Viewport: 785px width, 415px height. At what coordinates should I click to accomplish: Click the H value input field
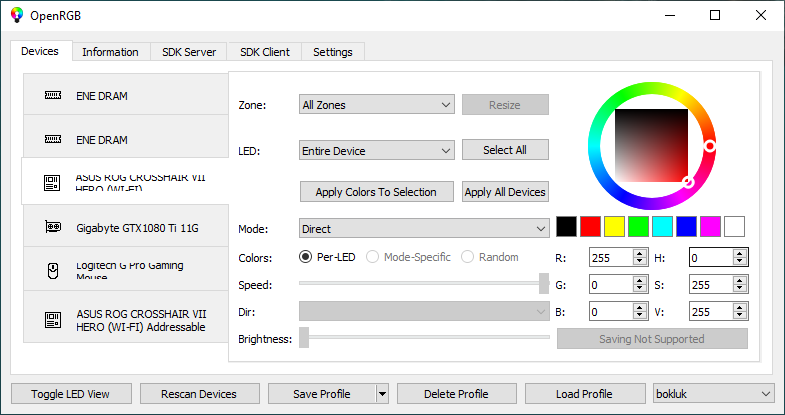(711, 258)
